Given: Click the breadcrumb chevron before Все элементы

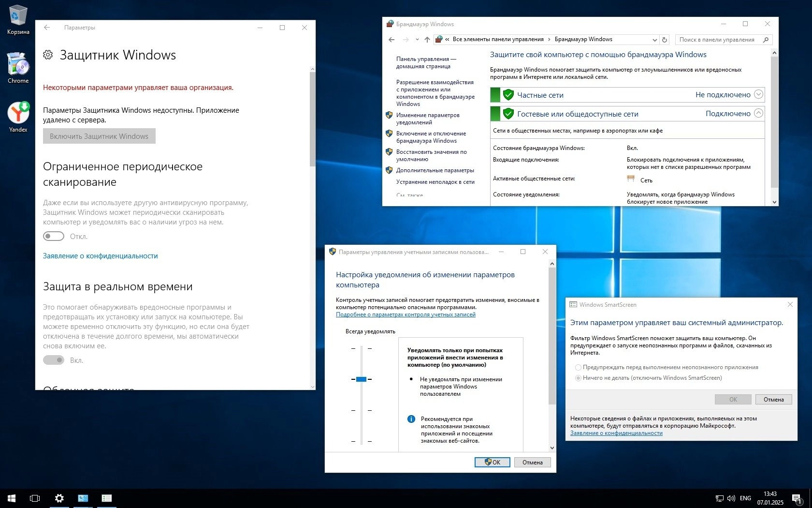Looking at the screenshot, I should (x=448, y=39).
